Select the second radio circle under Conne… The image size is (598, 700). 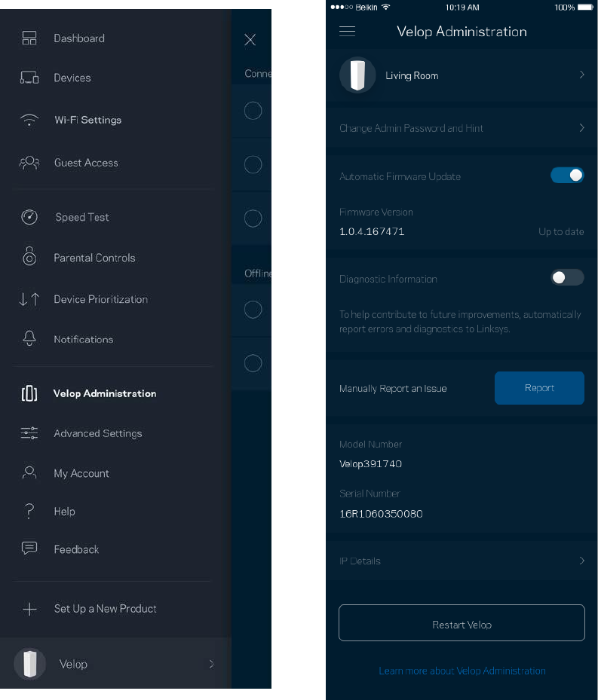(x=253, y=164)
